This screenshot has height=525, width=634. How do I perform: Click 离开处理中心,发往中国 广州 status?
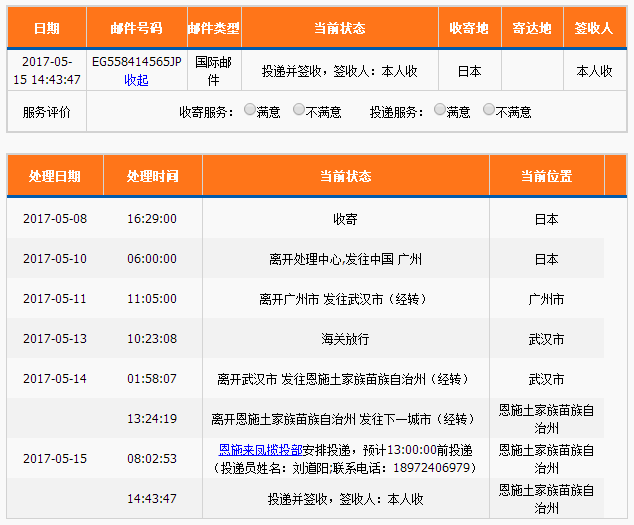[345, 259]
